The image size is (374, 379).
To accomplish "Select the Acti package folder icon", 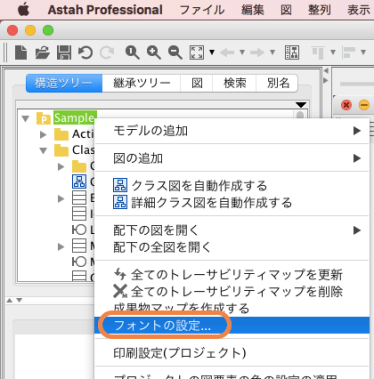I will click(x=61, y=134).
